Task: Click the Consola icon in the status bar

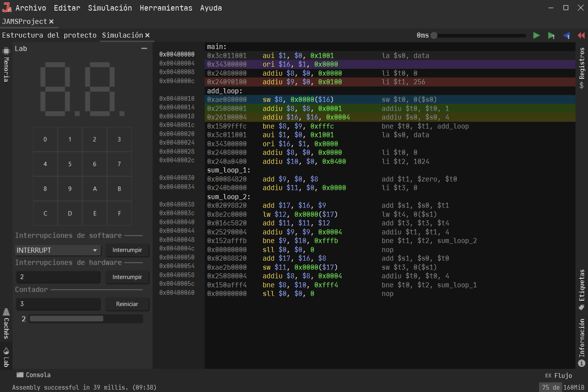Action: (x=20, y=375)
